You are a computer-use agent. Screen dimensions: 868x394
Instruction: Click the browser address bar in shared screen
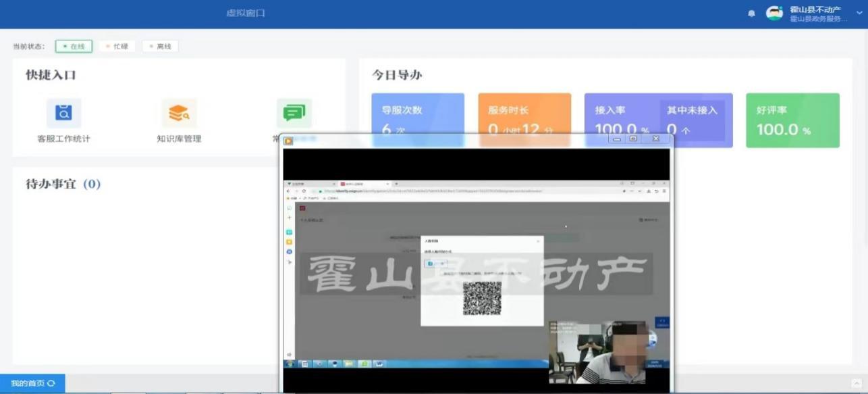point(467,191)
